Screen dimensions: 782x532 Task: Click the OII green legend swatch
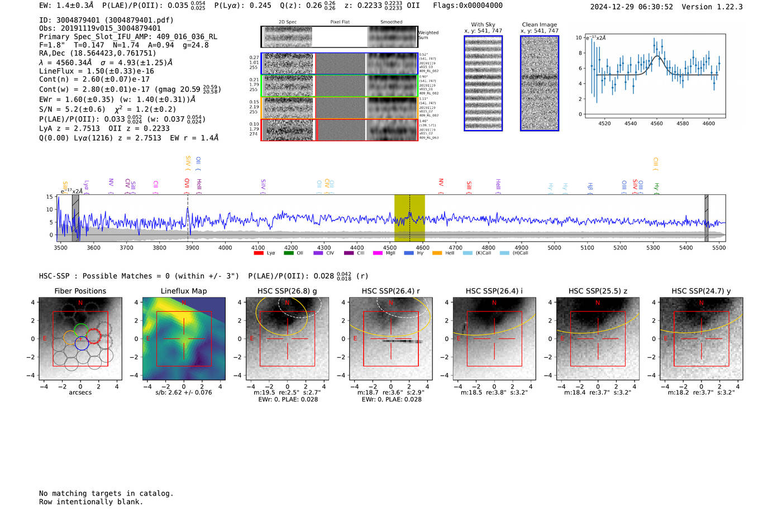point(288,253)
